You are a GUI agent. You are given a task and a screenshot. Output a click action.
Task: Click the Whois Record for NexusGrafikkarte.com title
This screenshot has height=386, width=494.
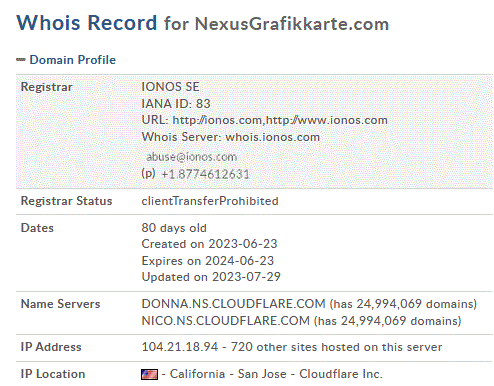tap(203, 23)
